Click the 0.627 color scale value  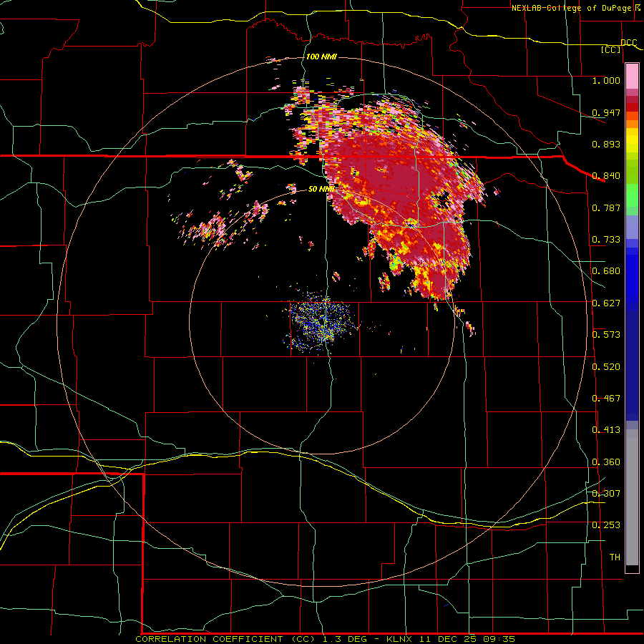pyautogui.click(x=606, y=303)
